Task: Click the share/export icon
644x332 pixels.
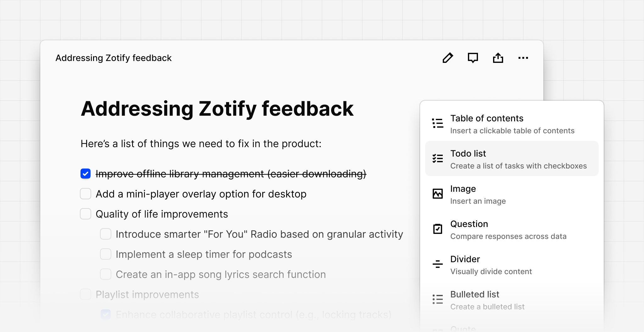Action: pyautogui.click(x=498, y=58)
